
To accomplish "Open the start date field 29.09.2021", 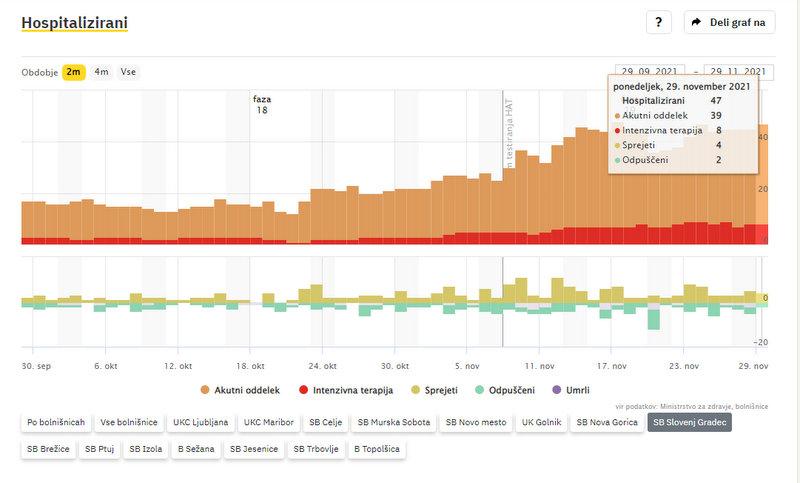I will coord(650,72).
